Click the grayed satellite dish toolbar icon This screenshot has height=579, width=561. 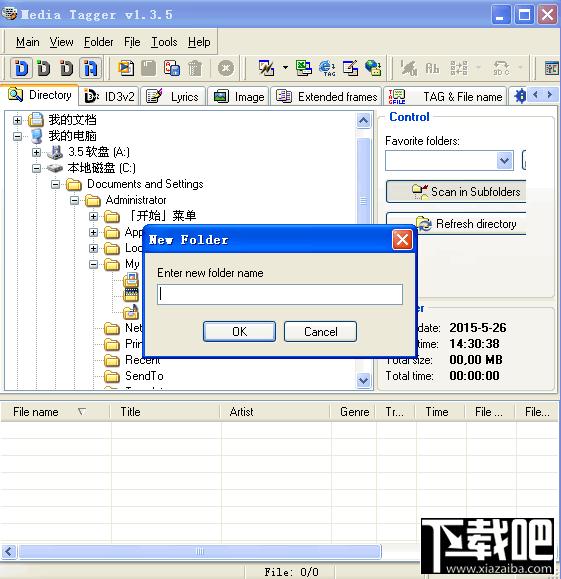[409, 68]
